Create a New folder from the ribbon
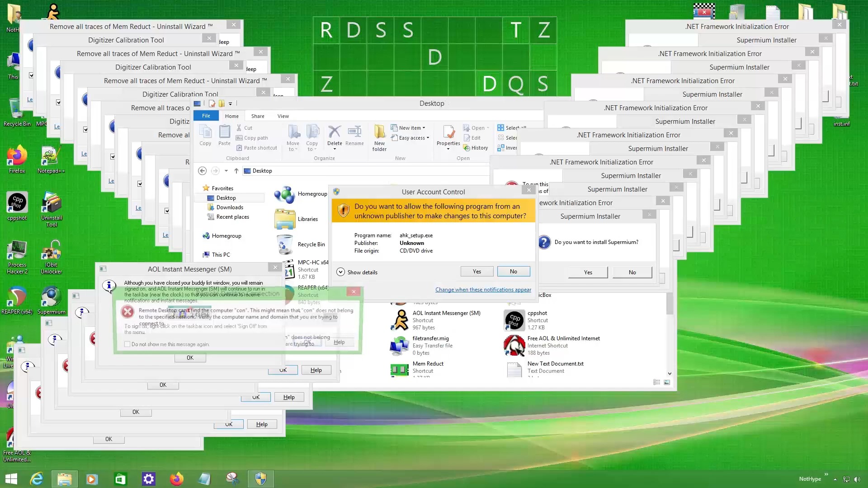Screen dimensions: 868x488 click(379, 138)
